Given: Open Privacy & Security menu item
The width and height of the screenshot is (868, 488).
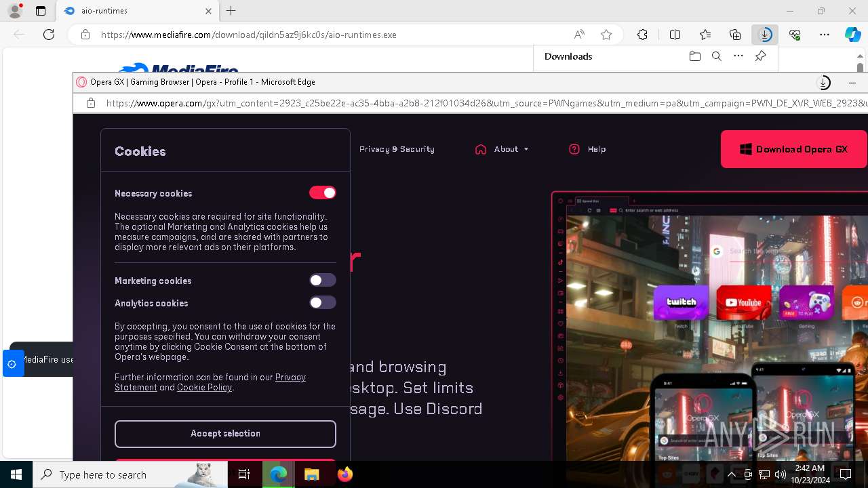Looking at the screenshot, I should point(397,149).
